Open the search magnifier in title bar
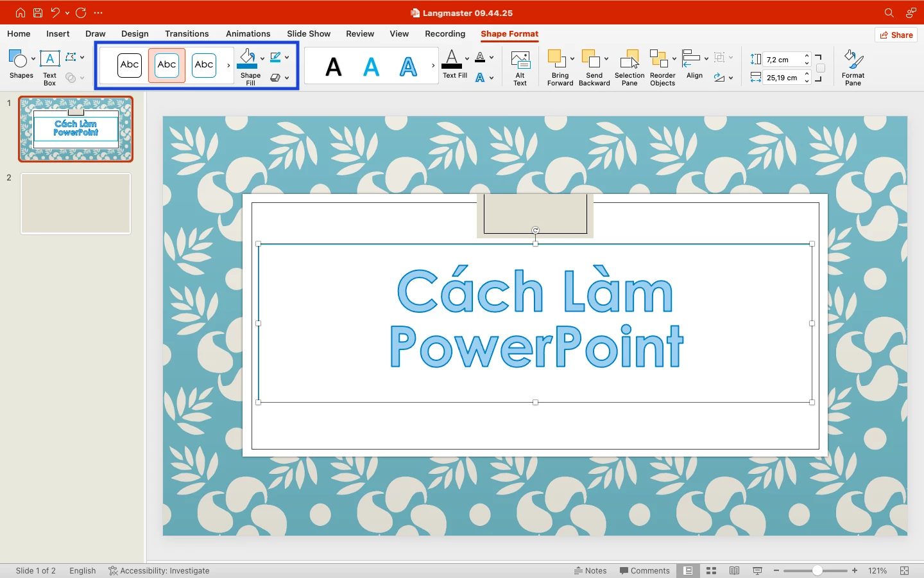 [889, 13]
